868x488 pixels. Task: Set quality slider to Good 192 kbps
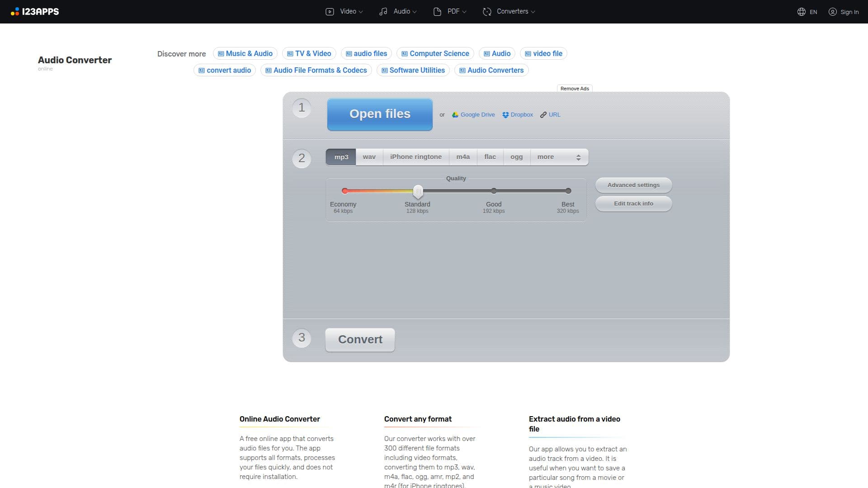coord(494,191)
